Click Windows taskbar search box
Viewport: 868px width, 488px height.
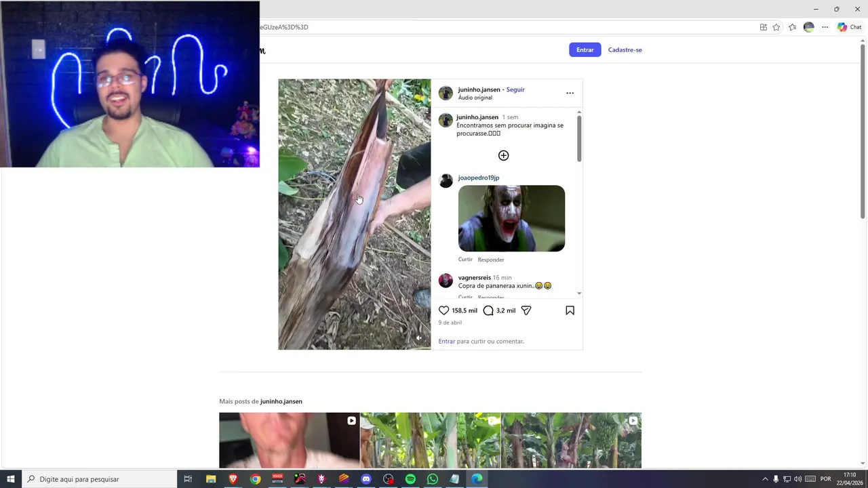(99, 479)
